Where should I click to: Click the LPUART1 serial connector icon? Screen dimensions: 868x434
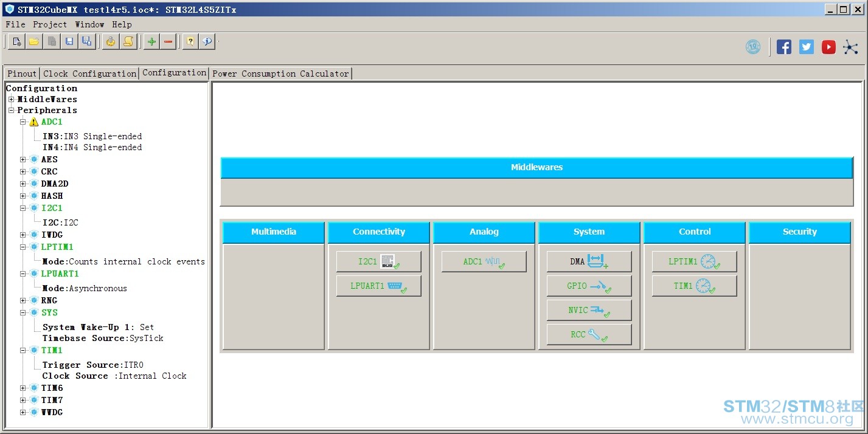(397, 286)
